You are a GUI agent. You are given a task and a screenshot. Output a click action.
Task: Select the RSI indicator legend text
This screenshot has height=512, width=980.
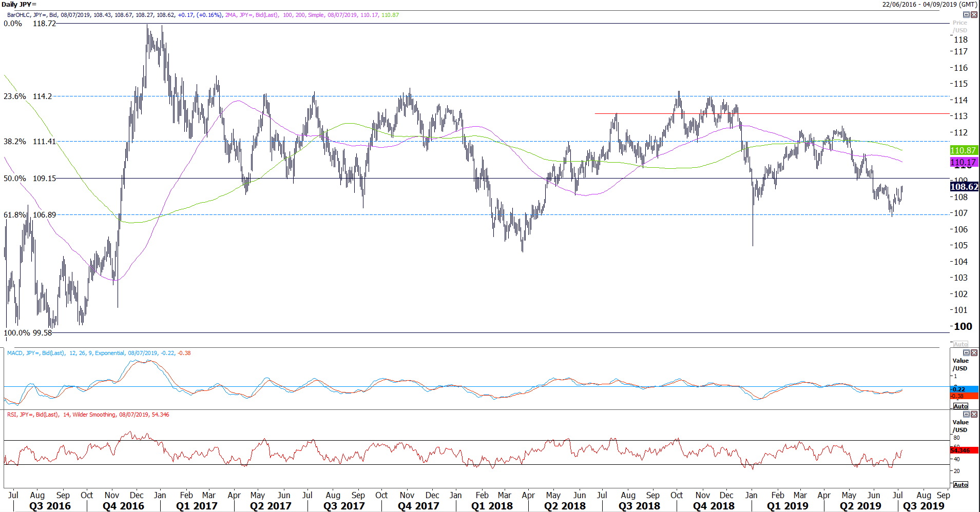click(88, 415)
